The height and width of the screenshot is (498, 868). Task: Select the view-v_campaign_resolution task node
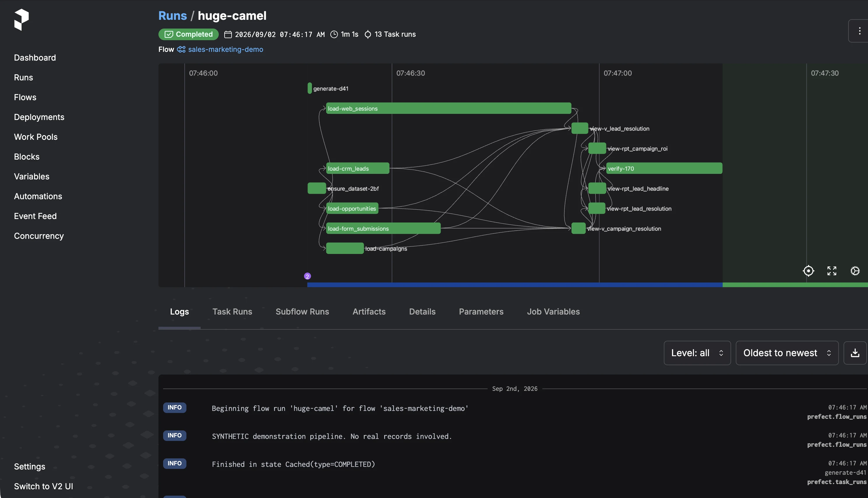578,229
